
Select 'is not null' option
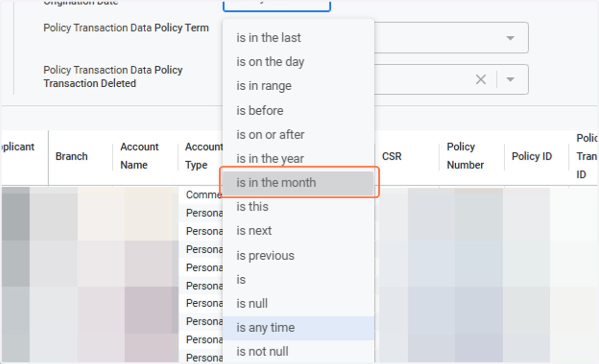click(x=298, y=352)
